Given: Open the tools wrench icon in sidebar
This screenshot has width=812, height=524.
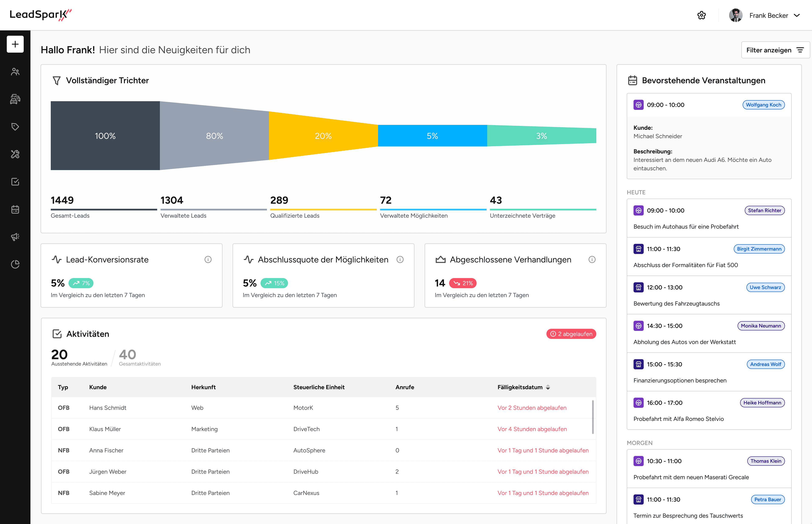Looking at the screenshot, I should coord(15,154).
